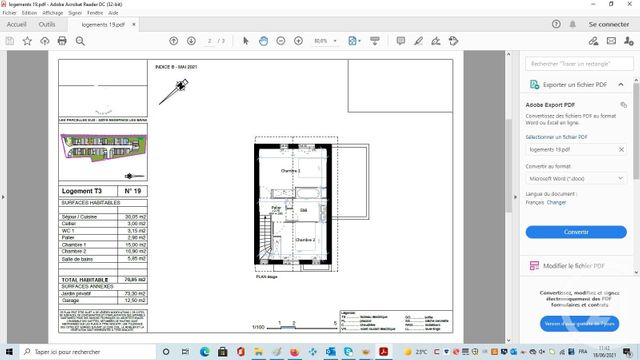Open the Microsoft Word format dropdown
The height and width of the screenshot is (360, 640).
pos(576,178)
